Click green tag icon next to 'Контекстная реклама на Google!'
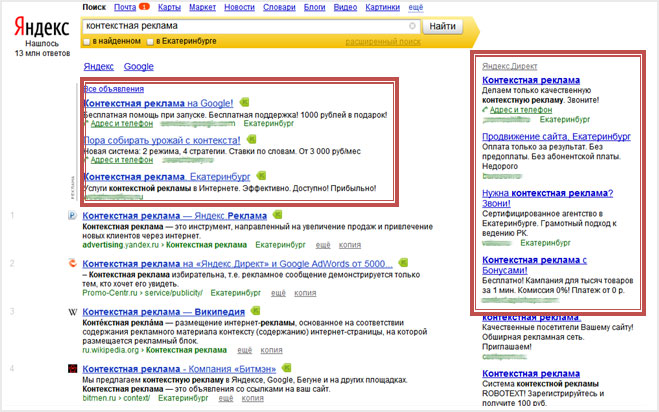659x412 pixels. click(244, 102)
